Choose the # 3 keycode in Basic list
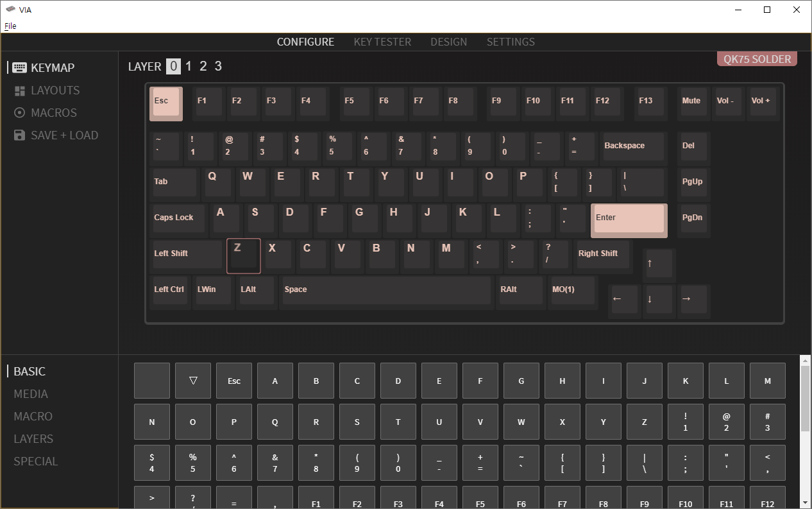The height and width of the screenshot is (509, 812). [768, 422]
